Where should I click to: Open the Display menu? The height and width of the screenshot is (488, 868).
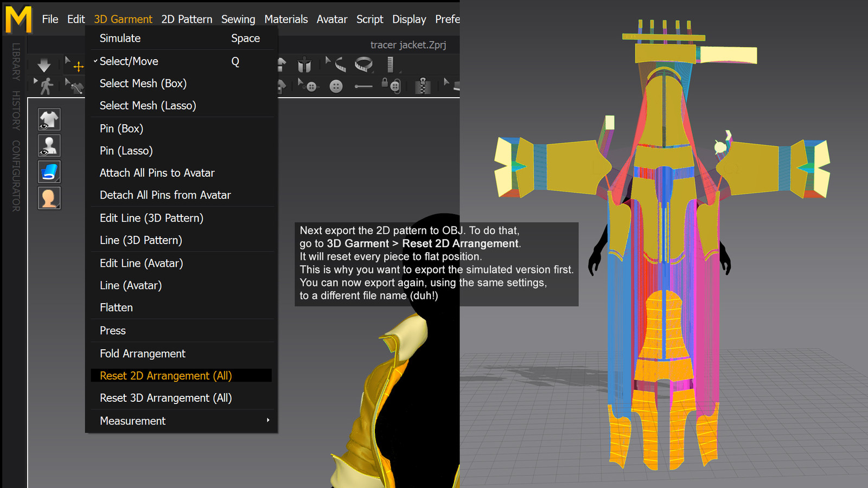[x=409, y=19]
